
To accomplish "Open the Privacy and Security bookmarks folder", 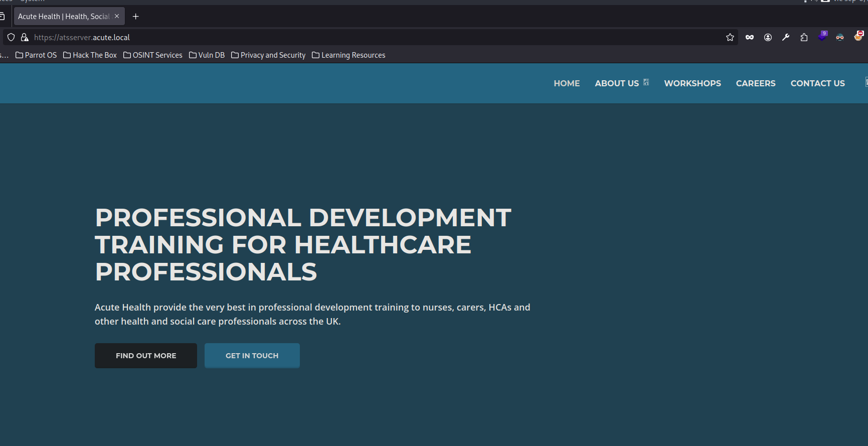I will click(x=268, y=55).
